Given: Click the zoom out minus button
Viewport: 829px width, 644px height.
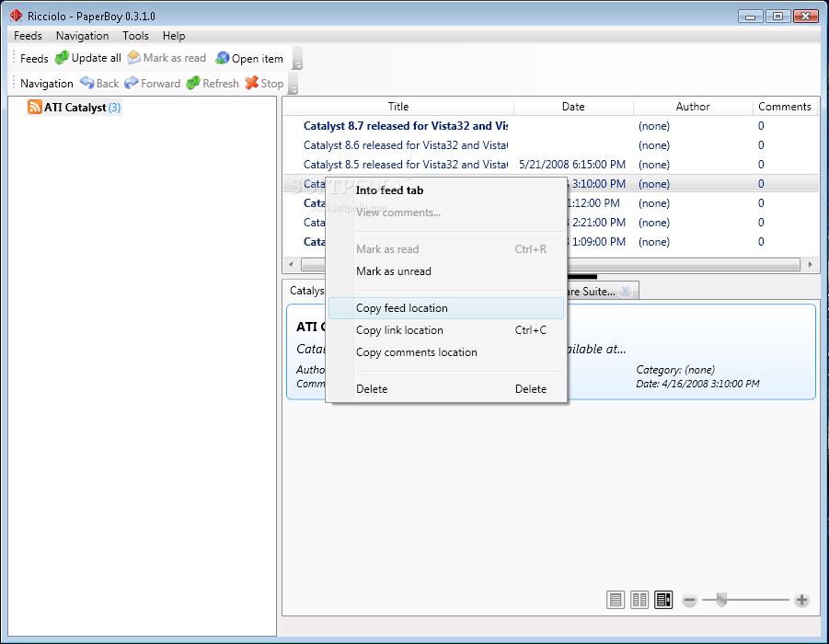Looking at the screenshot, I should tap(689, 600).
